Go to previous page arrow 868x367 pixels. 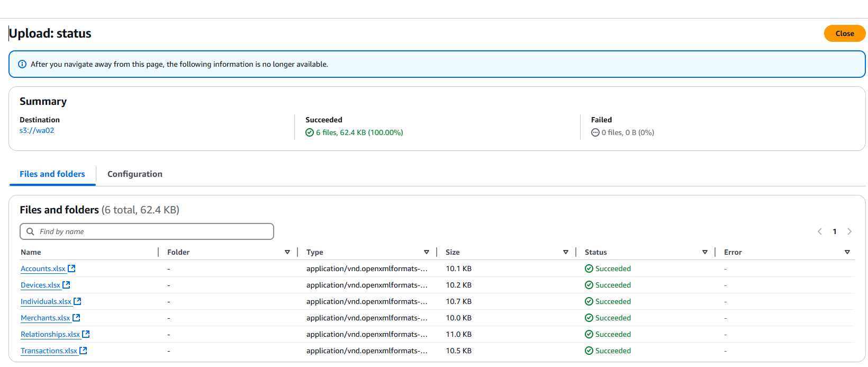(820, 231)
